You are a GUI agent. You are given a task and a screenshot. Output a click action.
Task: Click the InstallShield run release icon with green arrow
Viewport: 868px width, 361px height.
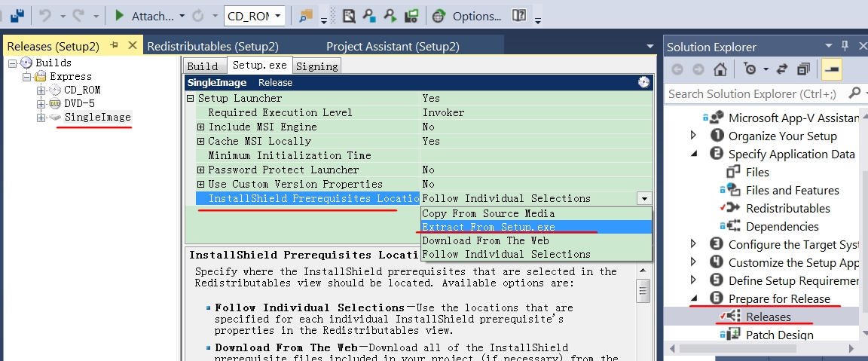[390, 16]
